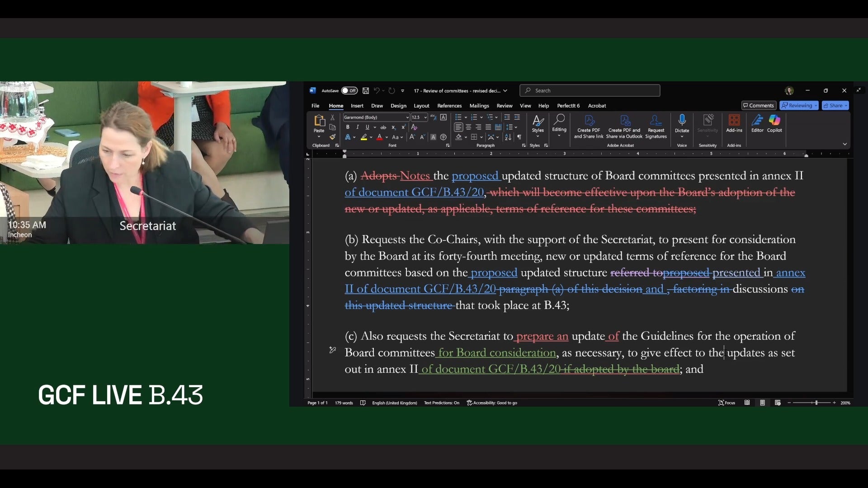The height and width of the screenshot is (488, 868).
Task: Click the Character Border icon
Action: click(443, 117)
